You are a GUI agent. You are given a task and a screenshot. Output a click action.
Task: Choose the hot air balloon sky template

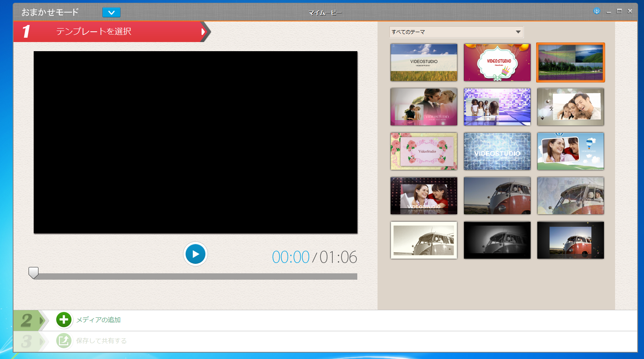coord(571,152)
